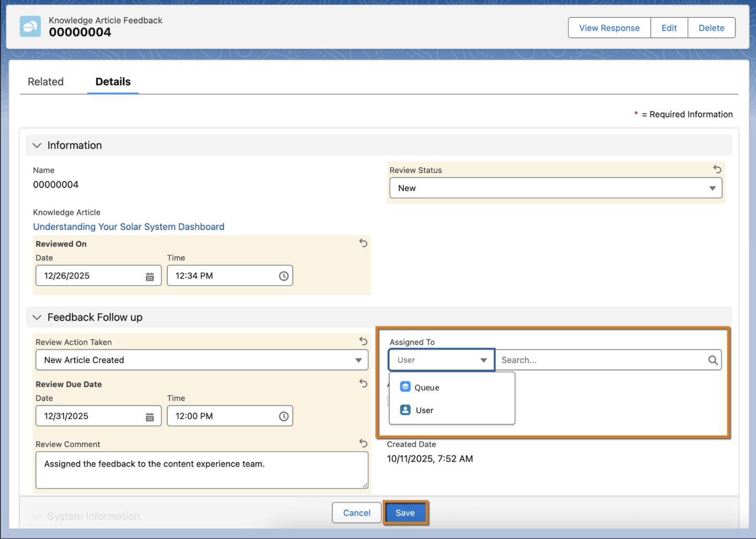This screenshot has height=539, width=756.
Task: Collapse the Information section
Action: point(37,145)
